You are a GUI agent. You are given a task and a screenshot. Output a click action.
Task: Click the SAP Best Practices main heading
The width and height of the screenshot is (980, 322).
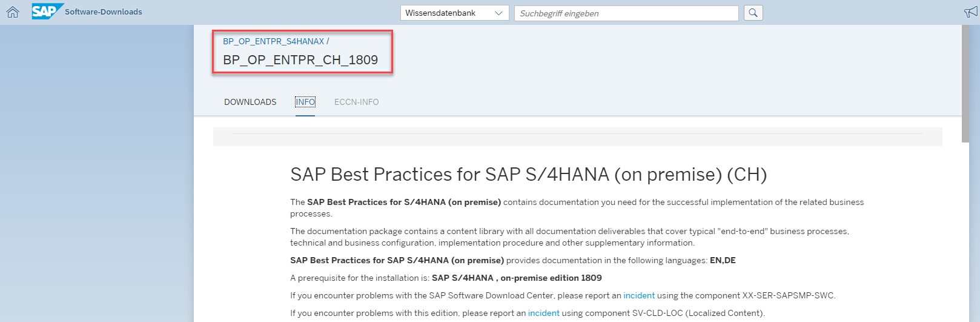[x=528, y=175]
